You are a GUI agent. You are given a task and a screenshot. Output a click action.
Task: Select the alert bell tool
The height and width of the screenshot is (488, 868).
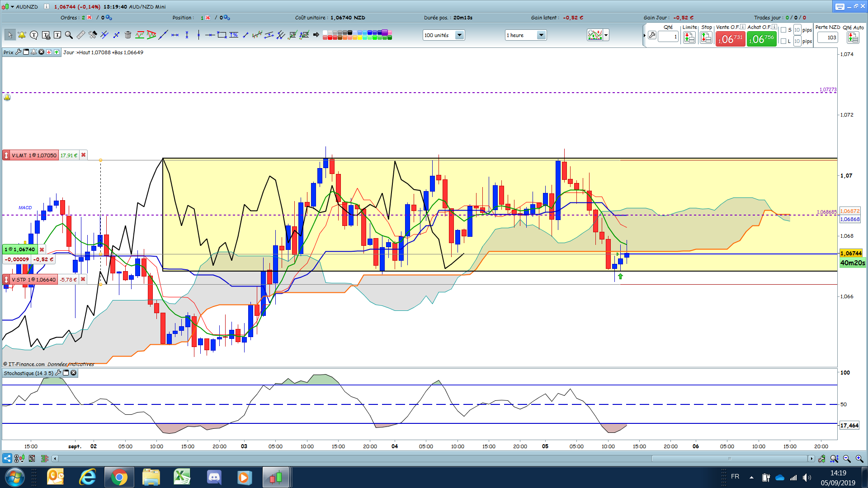[x=22, y=35]
